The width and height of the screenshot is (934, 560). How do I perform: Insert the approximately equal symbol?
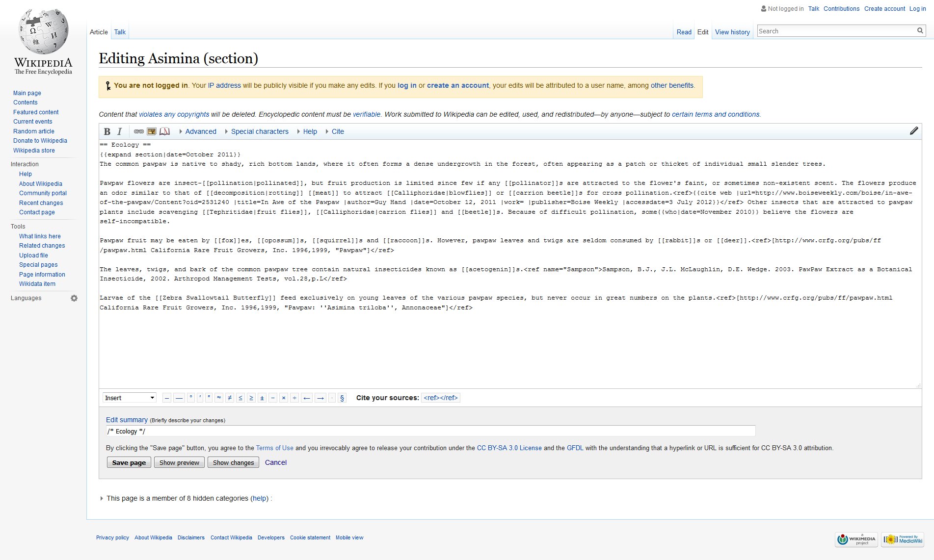pyautogui.click(x=219, y=398)
